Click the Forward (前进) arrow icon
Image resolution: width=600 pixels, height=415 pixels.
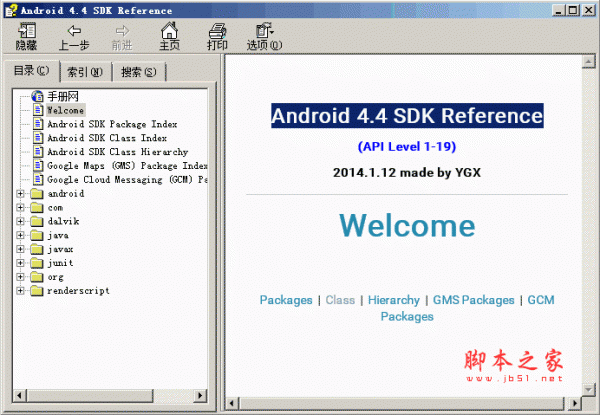(x=122, y=31)
